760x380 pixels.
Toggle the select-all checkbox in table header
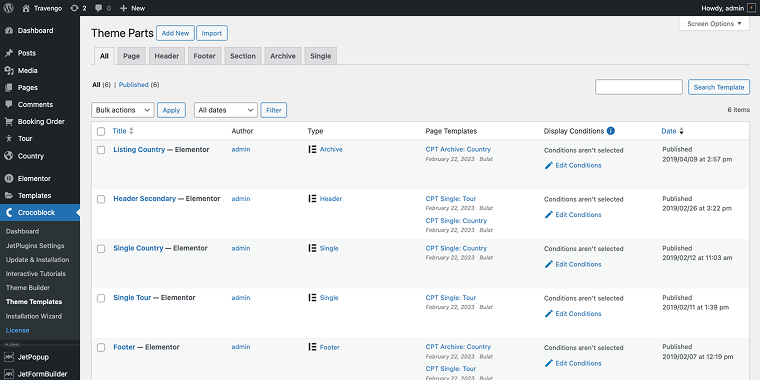point(101,131)
